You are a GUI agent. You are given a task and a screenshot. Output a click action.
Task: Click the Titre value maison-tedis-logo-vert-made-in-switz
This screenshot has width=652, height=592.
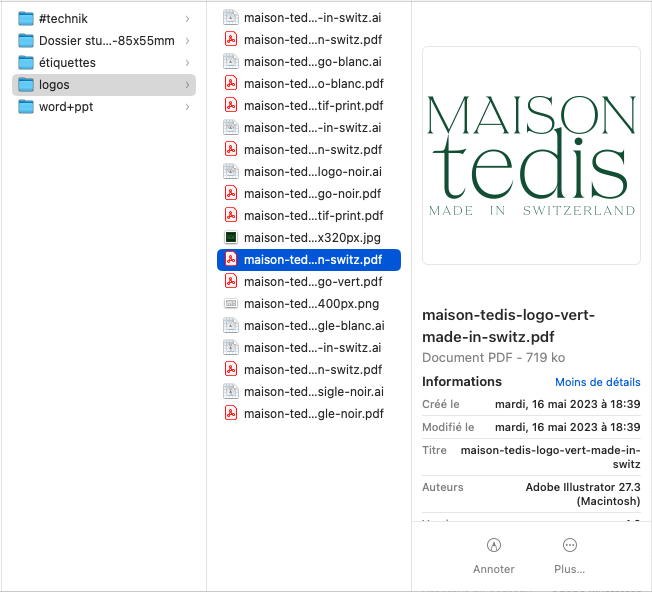tap(551, 457)
